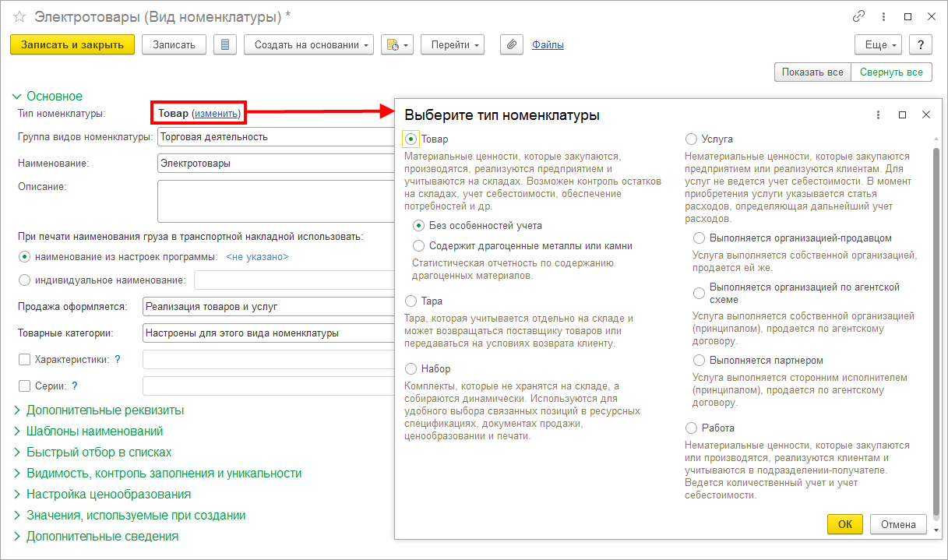Open the Создать на основании dropdown
Viewport: 948px width, 560px height.
click(308, 45)
